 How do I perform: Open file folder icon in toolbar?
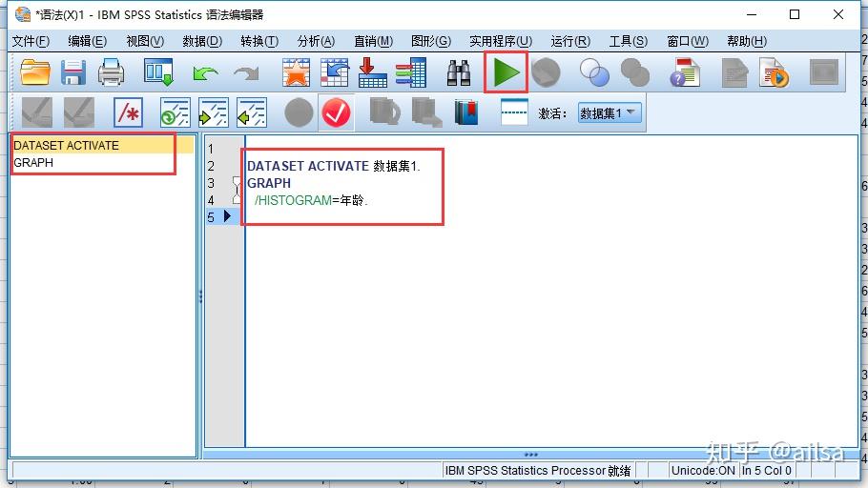35,72
